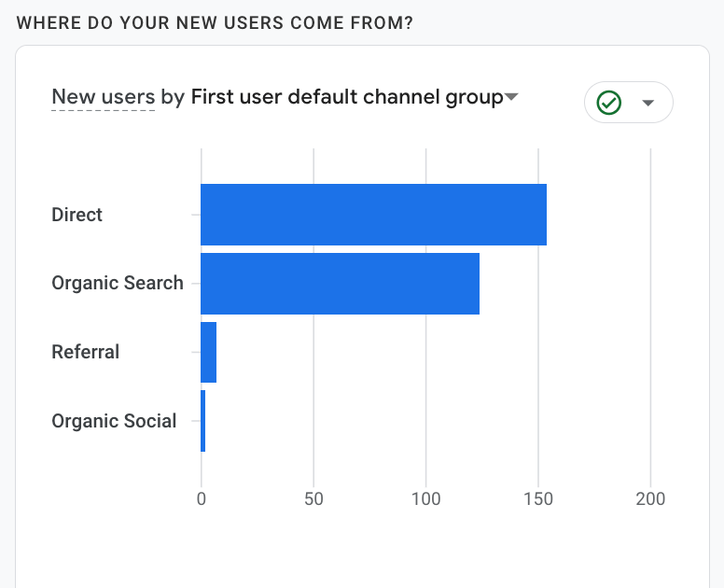Click the 'Organic Search' channel label
Screen dimensions: 724x588
tap(118, 284)
